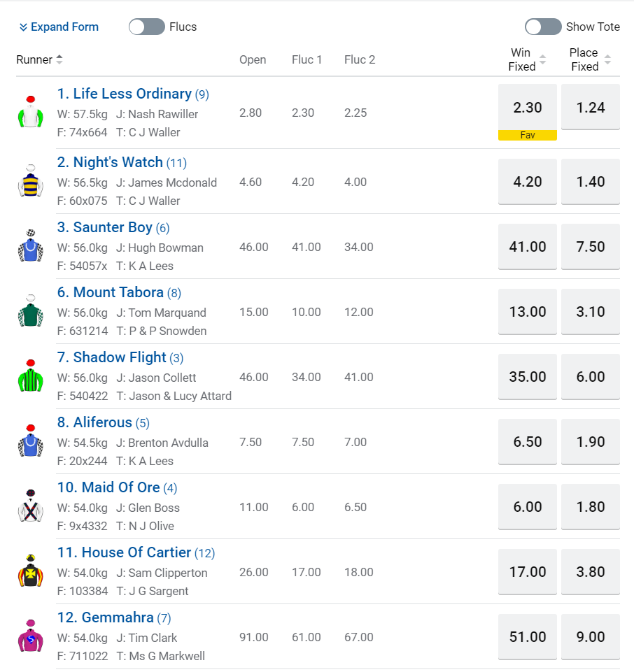
Task: Open Gemmahra runner name link
Action: tap(118, 617)
